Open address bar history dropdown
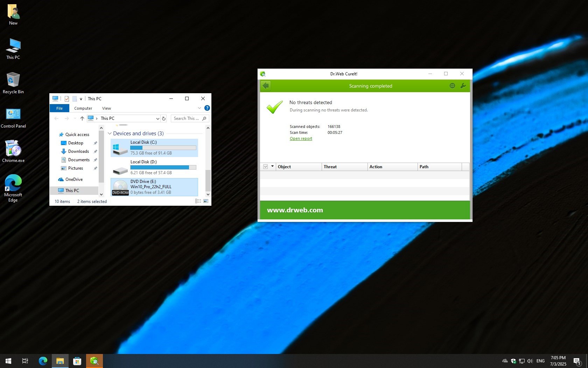The height and width of the screenshot is (368, 588). (x=157, y=118)
